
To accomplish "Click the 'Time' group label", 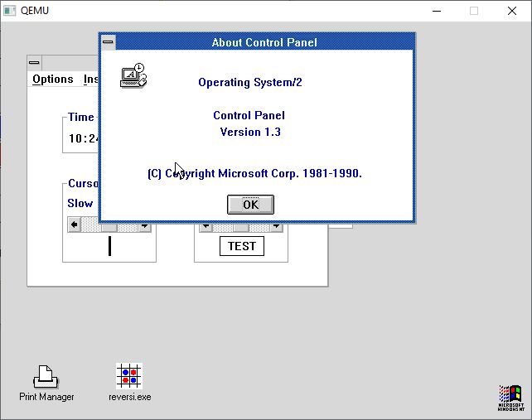I will point(80,117).
